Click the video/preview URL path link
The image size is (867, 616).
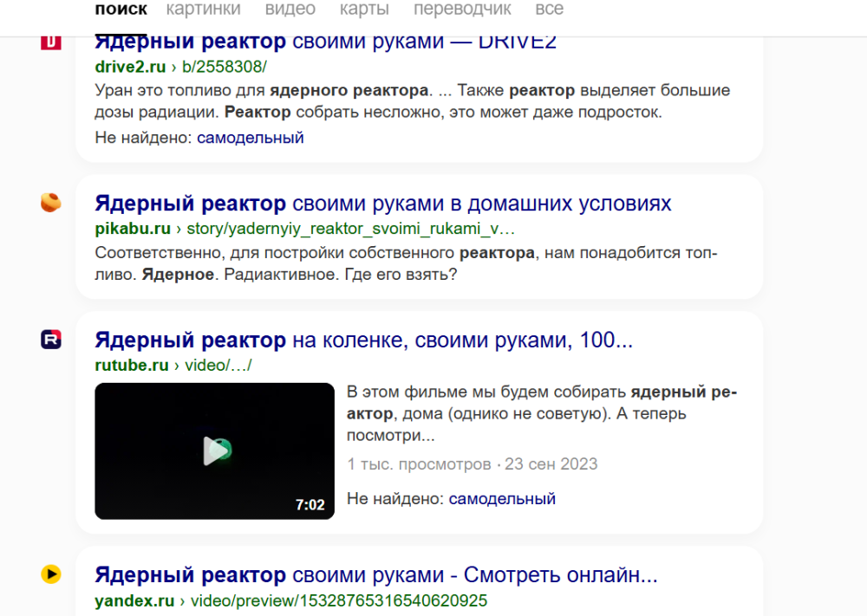(x=339, y=600)
